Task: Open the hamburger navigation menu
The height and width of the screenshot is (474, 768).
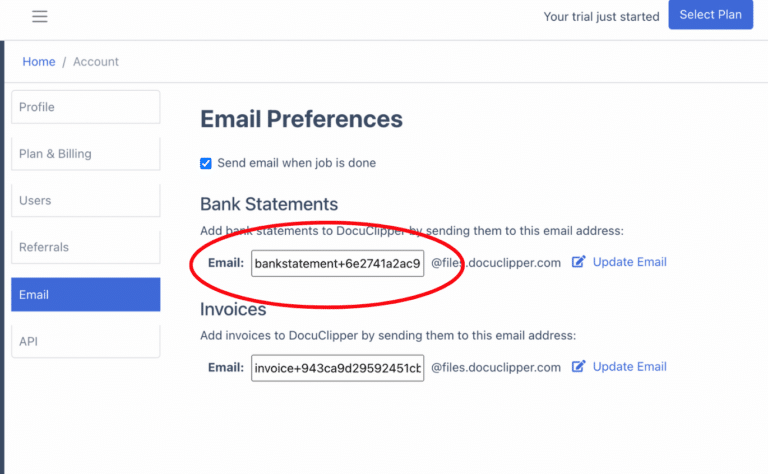Action: coord(40,16)
